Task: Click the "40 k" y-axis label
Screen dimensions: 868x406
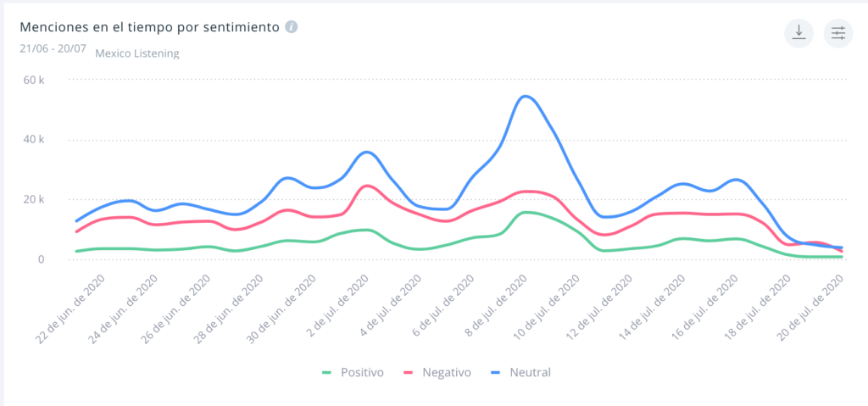Action: (33, 140)
